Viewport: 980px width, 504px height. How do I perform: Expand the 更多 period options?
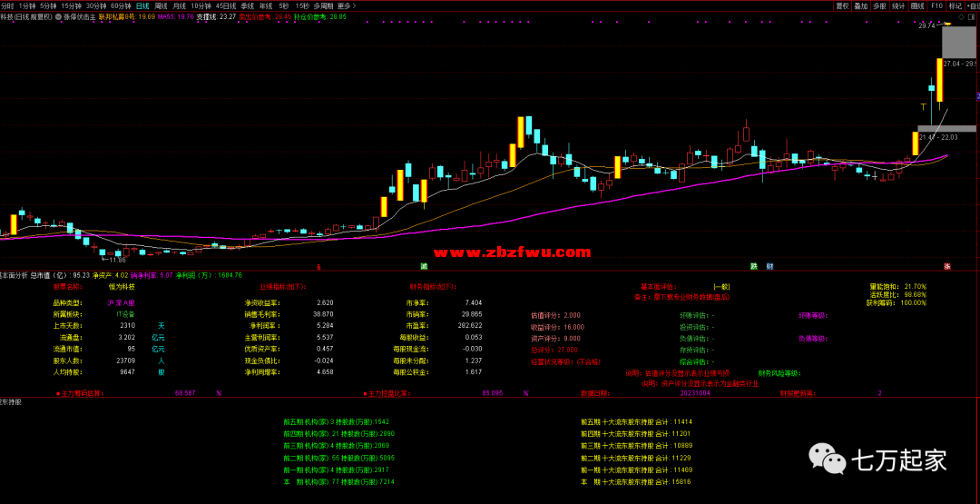pos(345,5)
